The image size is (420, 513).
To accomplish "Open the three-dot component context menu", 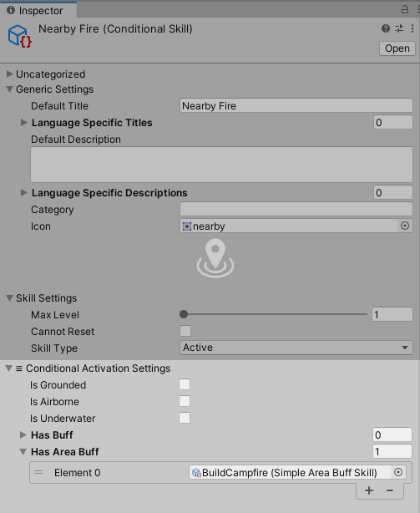I will point(412,28).
